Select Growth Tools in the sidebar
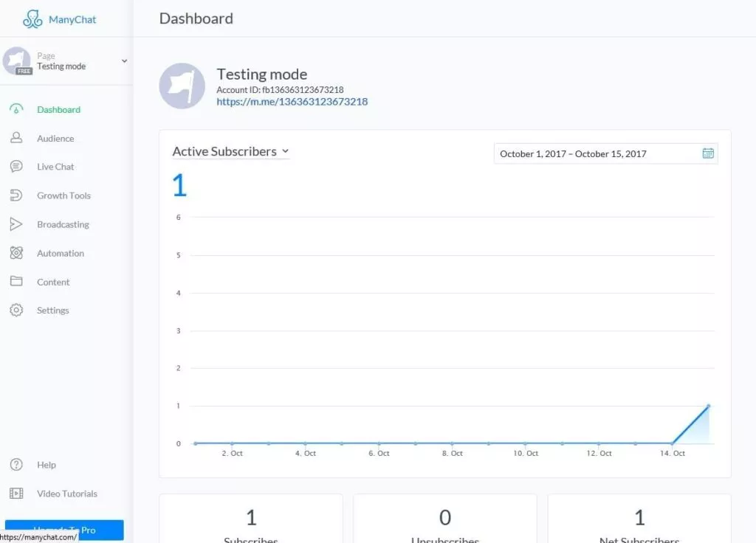This screenshot has height=543, width=756. [x=63, y=196]
